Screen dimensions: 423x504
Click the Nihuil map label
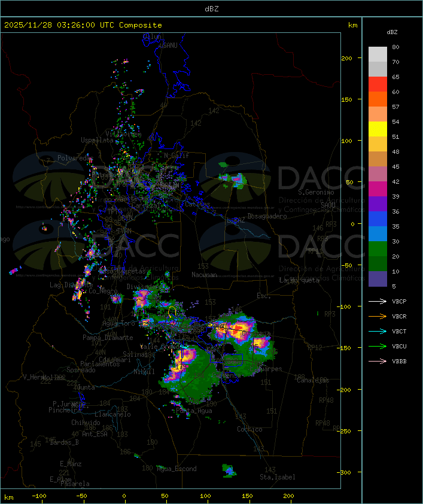click(144, 372)
